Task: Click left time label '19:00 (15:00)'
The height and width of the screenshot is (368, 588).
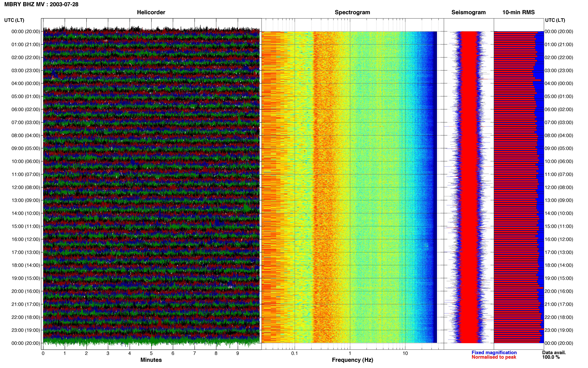Action: (26, 278)
